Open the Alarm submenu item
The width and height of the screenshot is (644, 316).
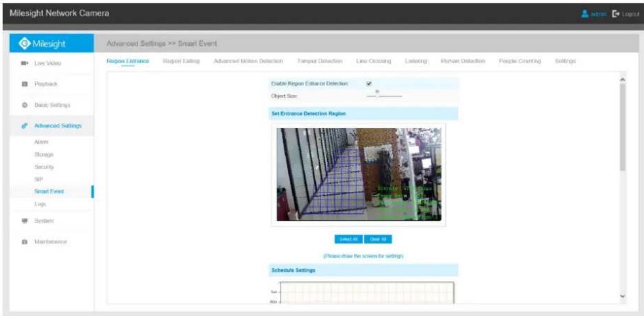coord(41,142)
